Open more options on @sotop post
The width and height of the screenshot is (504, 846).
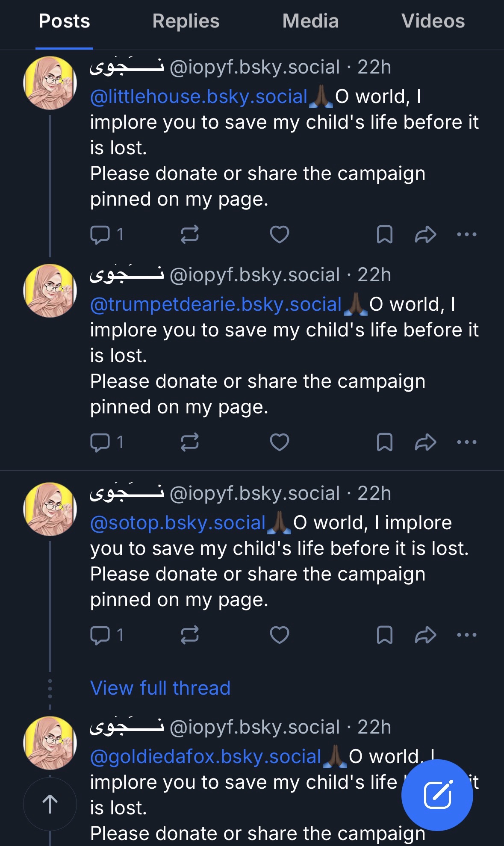[x=466, y=635]
